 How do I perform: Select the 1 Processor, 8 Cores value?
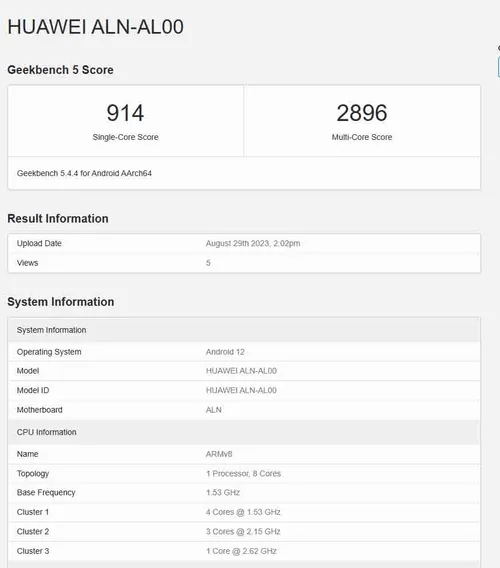pyautogui.click(x=243, y=474)
